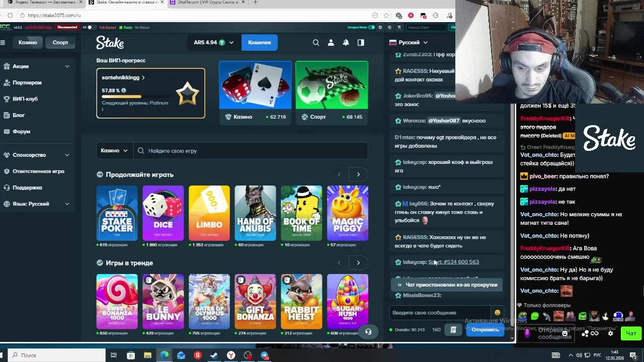Viewport: 644px width, 362px height.
Task: Open the Gates of Olympus 1000 thumbnail
Action: (x=209, y=302)
